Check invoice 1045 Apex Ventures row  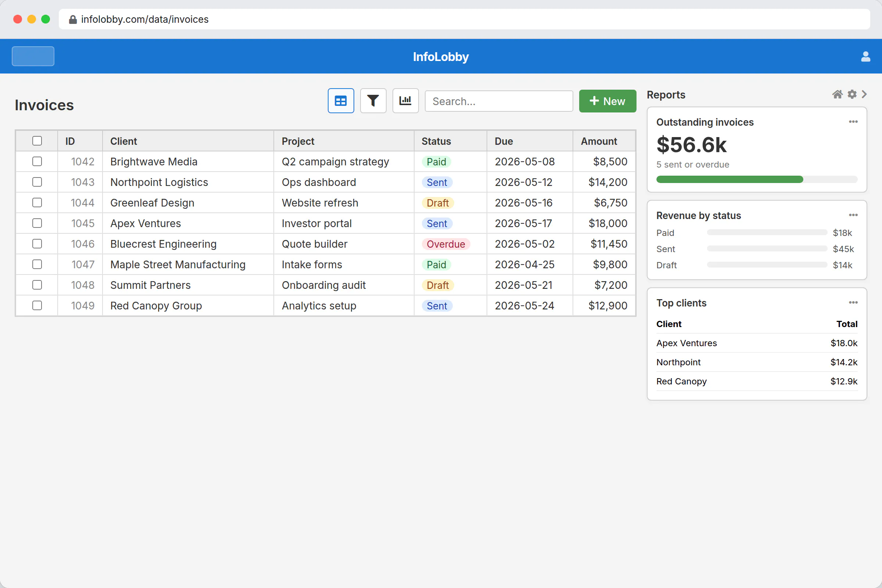[37, 223]
